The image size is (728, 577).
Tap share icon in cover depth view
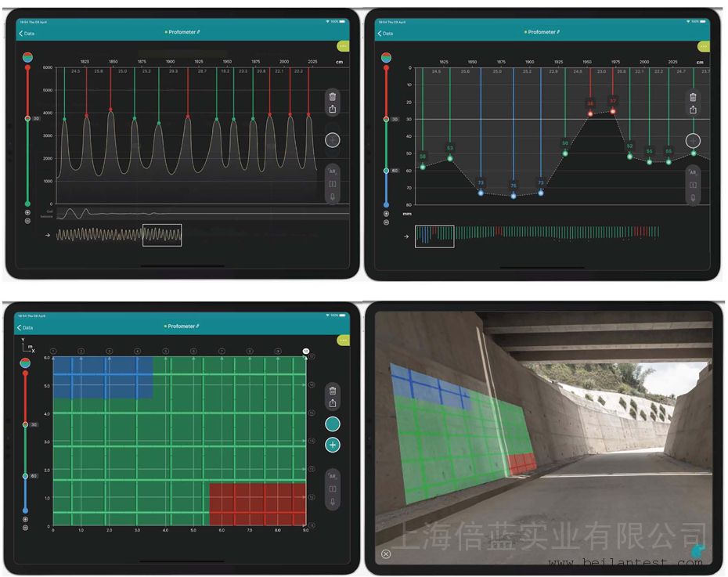click(693, 110)
